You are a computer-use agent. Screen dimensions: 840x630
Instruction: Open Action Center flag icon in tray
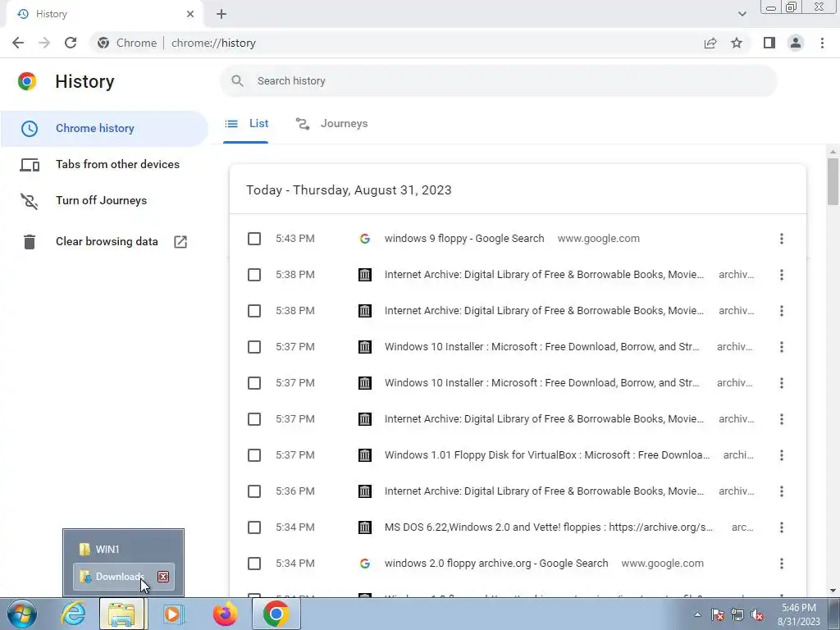point(717,614)
